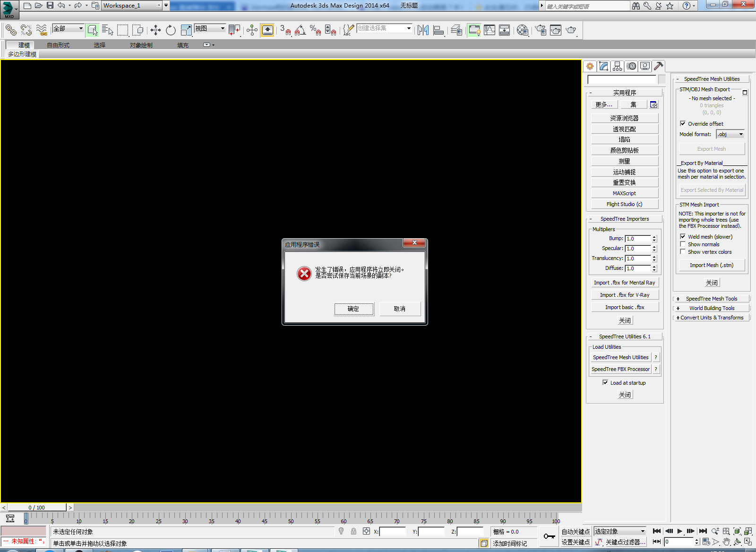Click the Specular multiplier value field
The image size is (756, 552).
638,249
